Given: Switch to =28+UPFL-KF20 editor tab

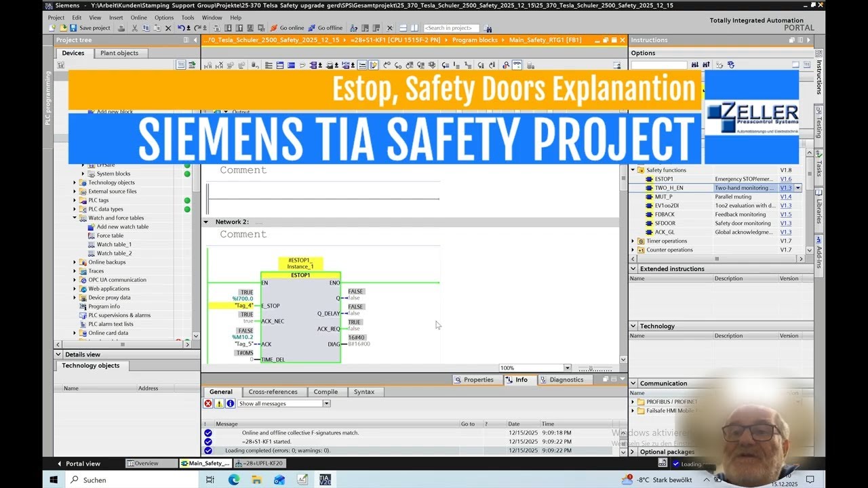Looking at the screenshot, I should [260, 464].
